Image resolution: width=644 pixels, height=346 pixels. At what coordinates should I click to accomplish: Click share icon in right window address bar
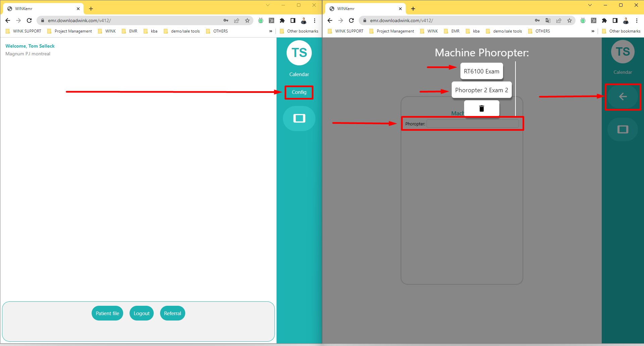pyautogui.click(x=559, y=20)
